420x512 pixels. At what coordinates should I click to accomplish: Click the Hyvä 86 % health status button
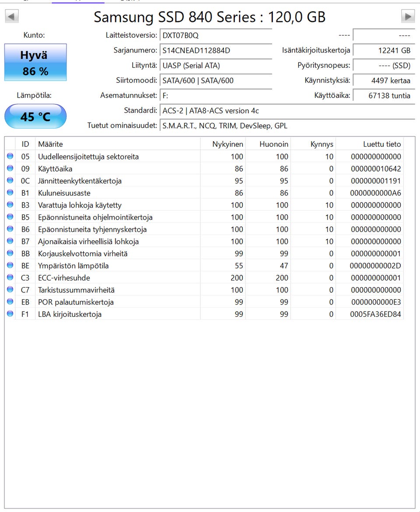[35, 63]
